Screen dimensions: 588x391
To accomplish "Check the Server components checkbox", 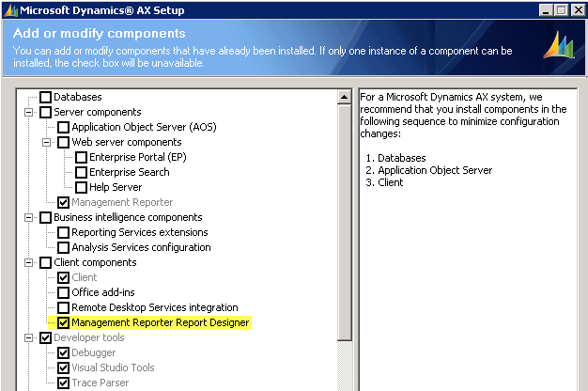I will [x=45, y=112].
